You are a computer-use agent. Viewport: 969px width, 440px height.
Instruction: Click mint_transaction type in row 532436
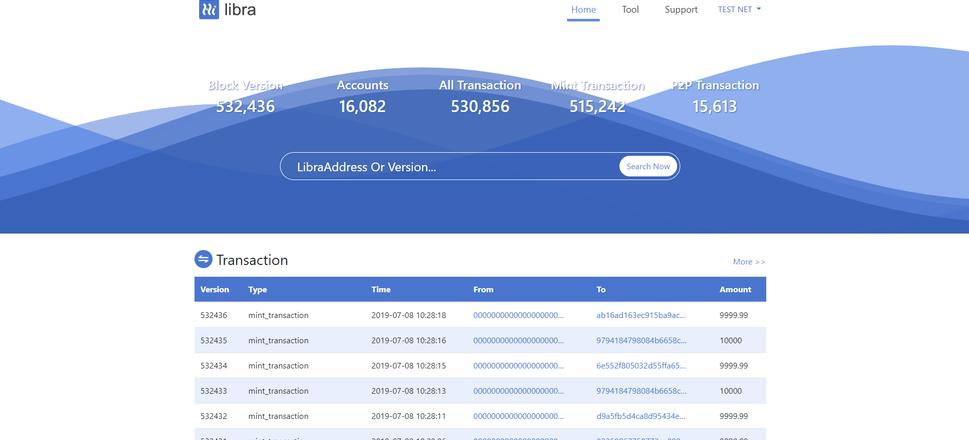coord(278,315)
